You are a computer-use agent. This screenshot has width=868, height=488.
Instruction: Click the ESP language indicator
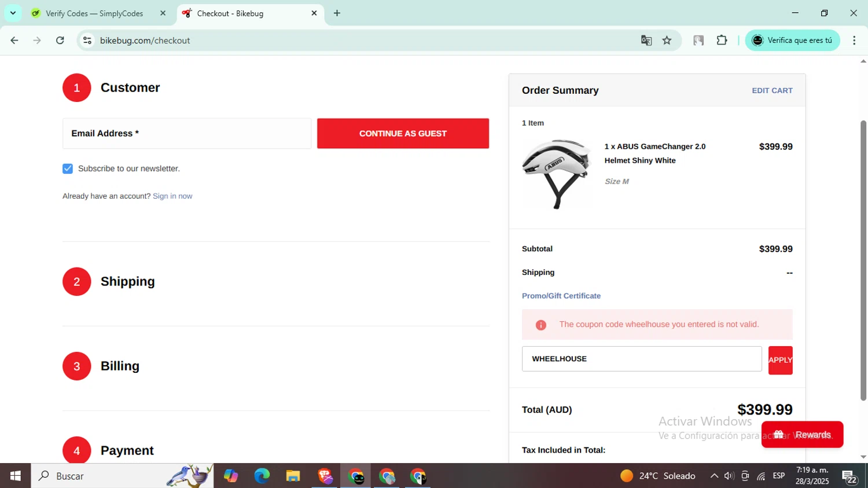tap(779, 476)
